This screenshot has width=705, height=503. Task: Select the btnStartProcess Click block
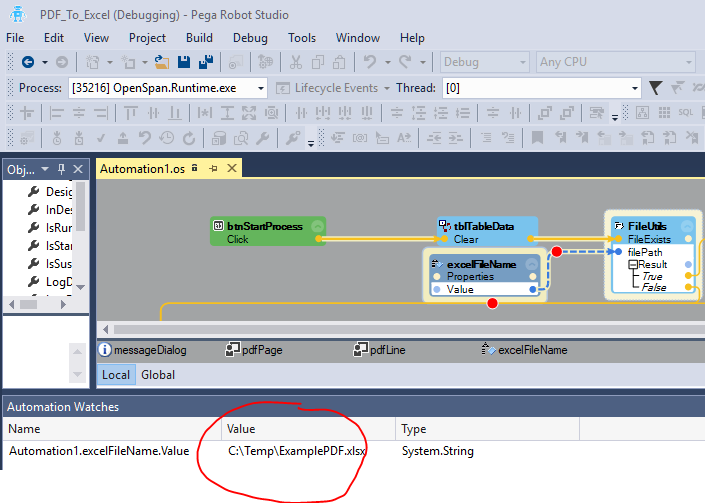[268, 232]
